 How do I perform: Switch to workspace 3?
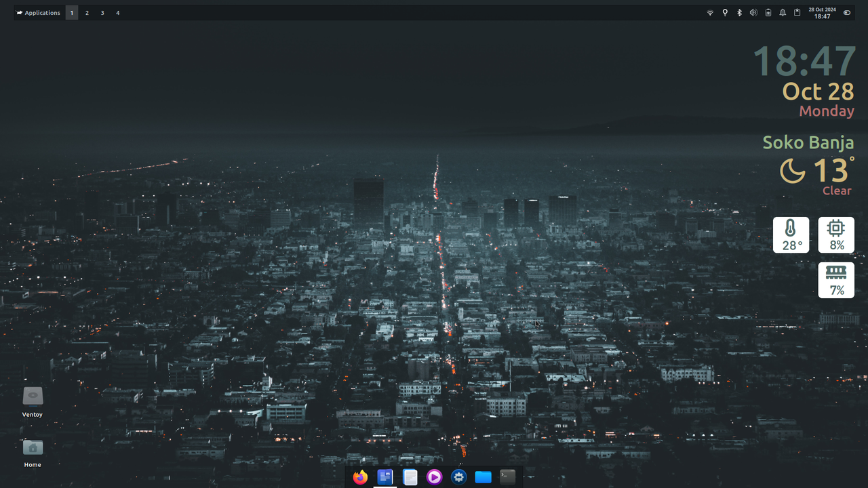click(102, 13)
